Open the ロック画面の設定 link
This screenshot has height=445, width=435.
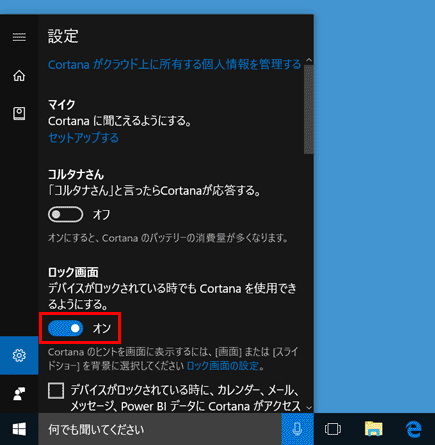click(x=223, y=366)
